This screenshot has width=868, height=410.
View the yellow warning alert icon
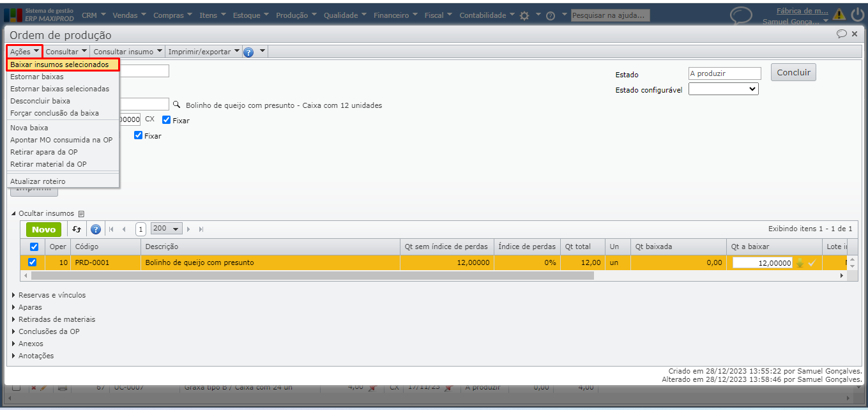click(839, 15)
